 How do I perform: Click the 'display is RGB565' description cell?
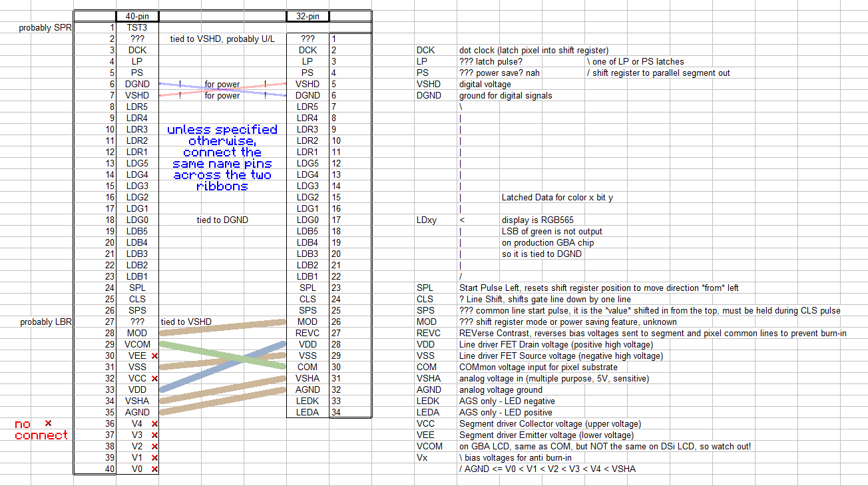[x=538, y=220]
